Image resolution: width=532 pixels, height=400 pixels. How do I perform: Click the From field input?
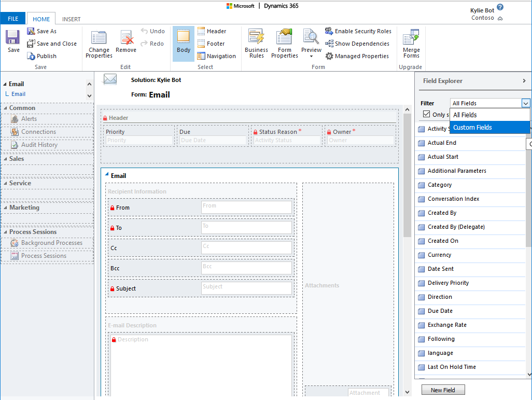point(246,208)
